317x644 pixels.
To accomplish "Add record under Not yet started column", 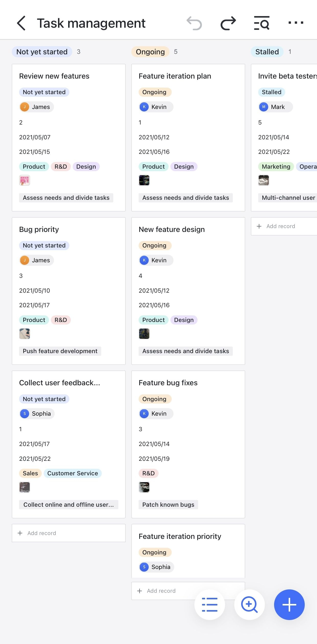I will (x=42, y=533).
